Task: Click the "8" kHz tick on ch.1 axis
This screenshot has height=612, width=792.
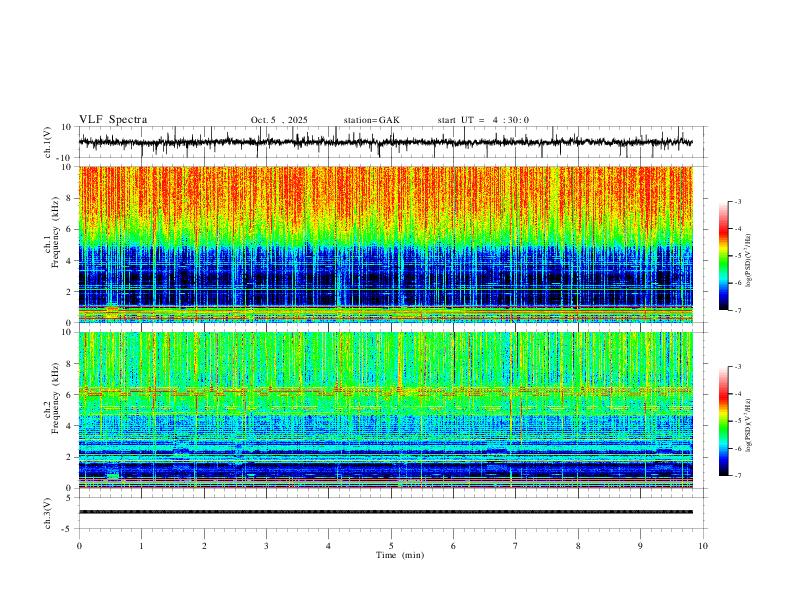Action: [x=70, y=198]
